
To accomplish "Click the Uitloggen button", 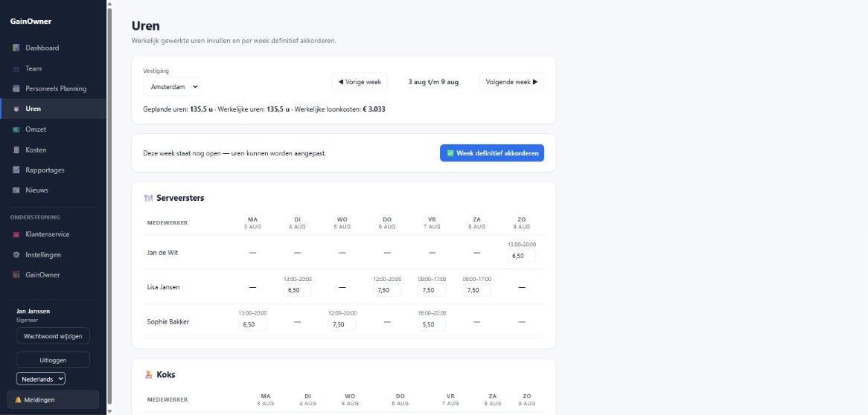I will tap(53, 360).
